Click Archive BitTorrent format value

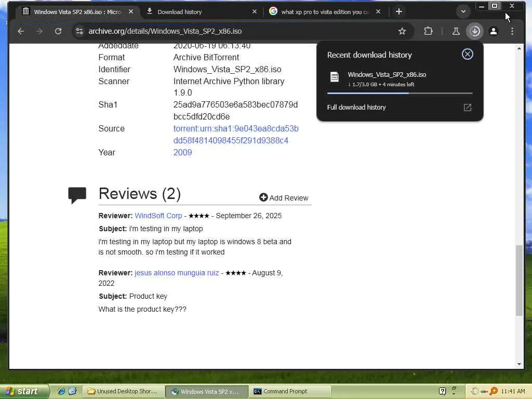point(206,57)
